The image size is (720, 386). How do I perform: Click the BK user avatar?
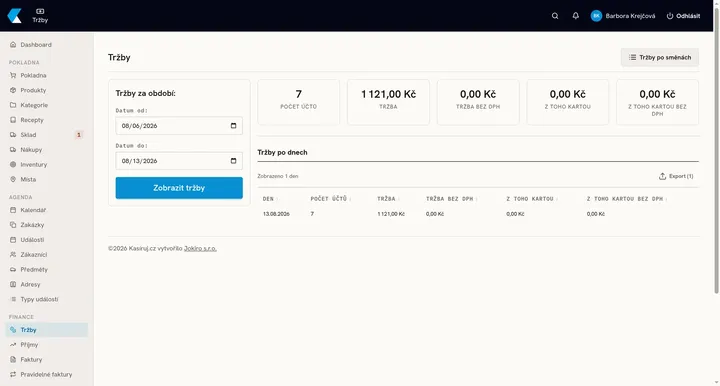pos(596,16)
